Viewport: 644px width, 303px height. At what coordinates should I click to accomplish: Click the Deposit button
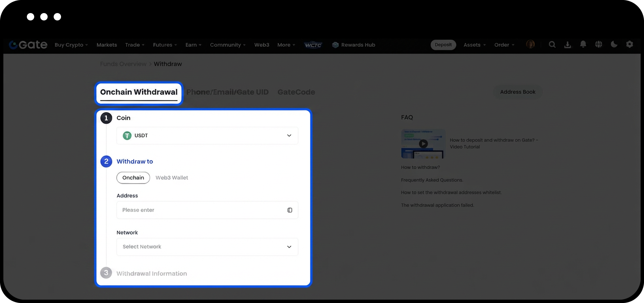coord(443,45)
